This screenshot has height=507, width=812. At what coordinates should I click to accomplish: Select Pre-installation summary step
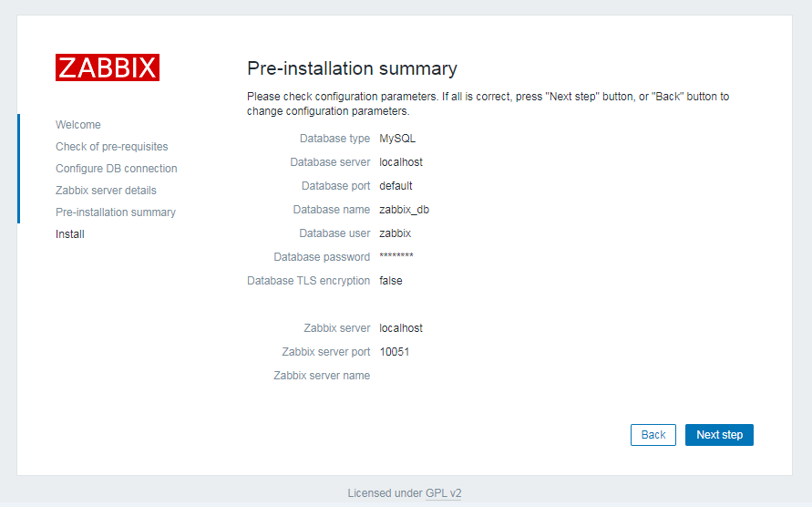point(116,212)
